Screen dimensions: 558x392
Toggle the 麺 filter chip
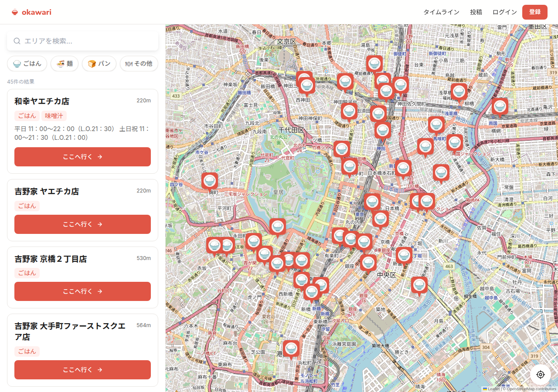coord(65,64)
